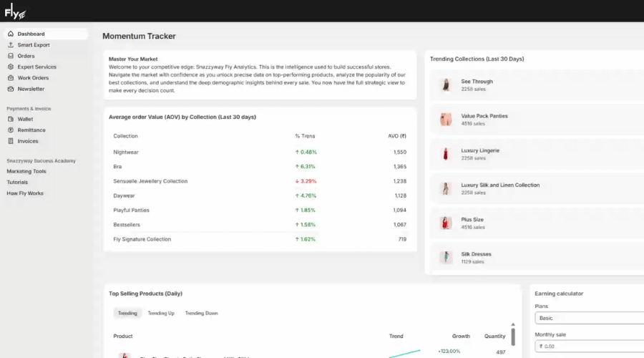
Task: Open Tutorials link
Action: [x=17, y=182]
